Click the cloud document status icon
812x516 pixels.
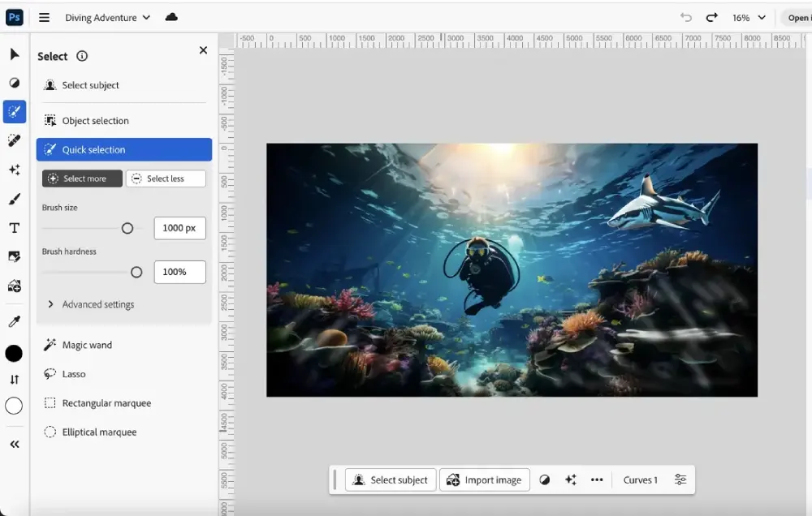171,17
